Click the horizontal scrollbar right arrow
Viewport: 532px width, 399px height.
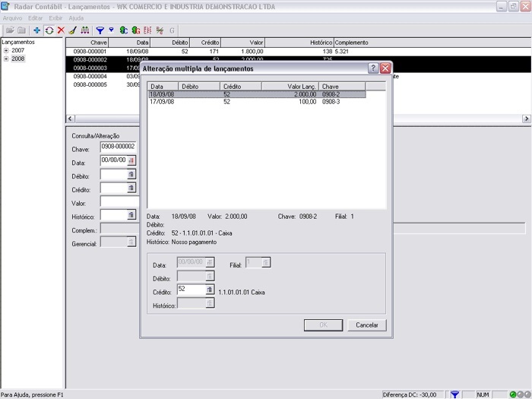click(526, 119)
